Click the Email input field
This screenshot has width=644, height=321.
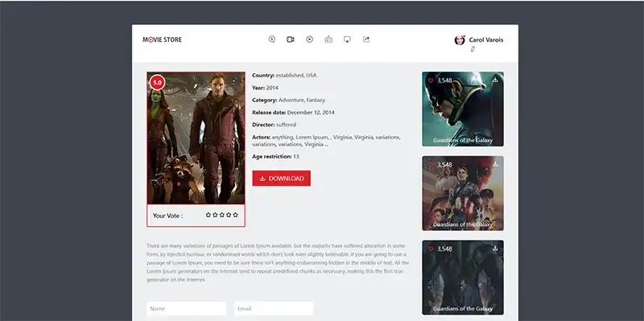coord(274,308)
